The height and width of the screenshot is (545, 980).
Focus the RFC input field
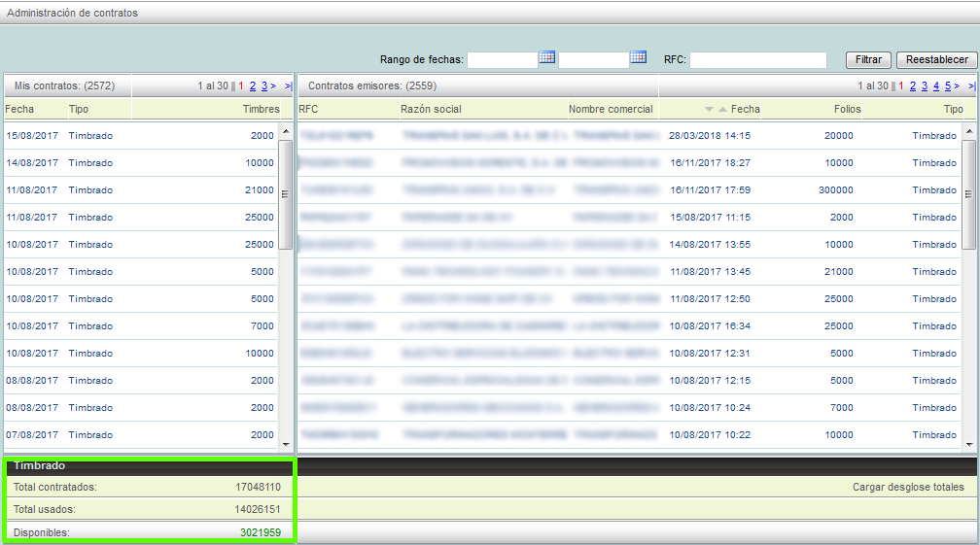click(x=757, y=60)
